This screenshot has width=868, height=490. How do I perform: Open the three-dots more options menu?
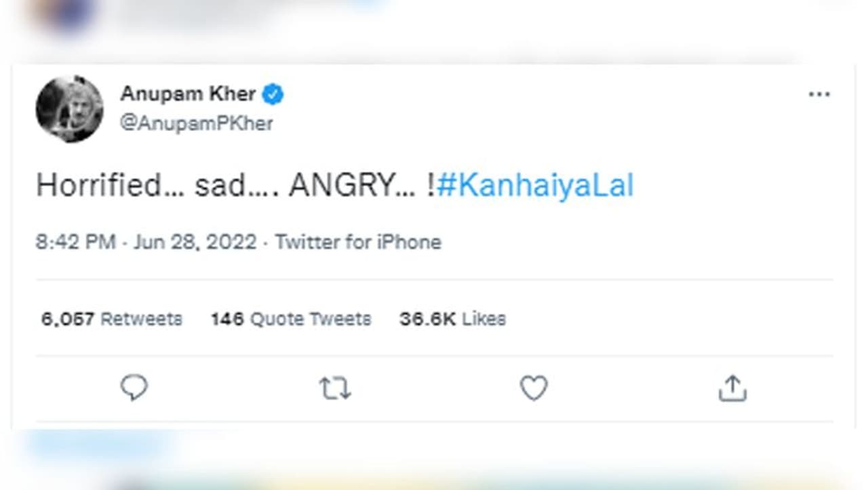point(819,94)
